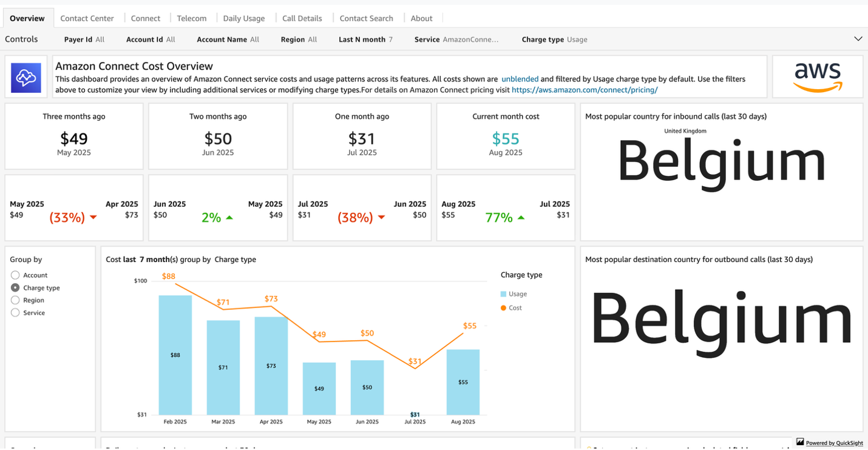Click the Usage bar above the Aug 2025 axis label
The image size is (868, 450).
tap(463, 382)
